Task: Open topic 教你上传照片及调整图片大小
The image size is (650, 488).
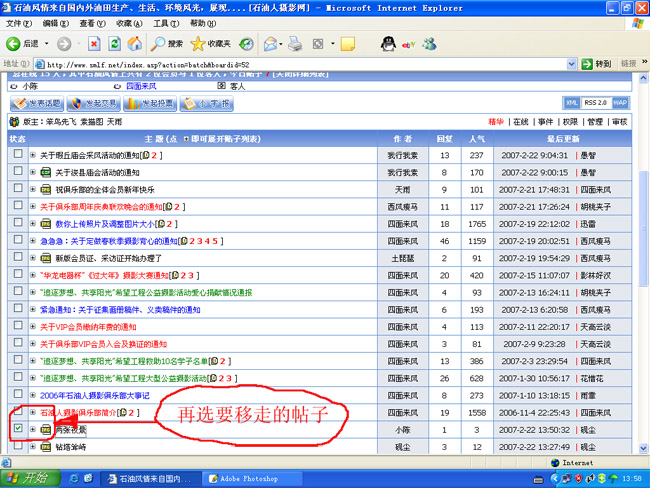Action: pos(105,224)
